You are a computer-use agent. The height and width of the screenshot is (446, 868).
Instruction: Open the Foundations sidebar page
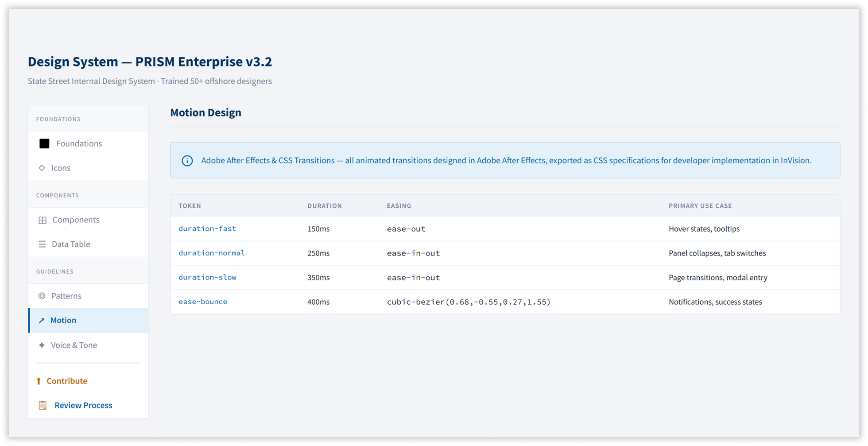click(79, 143)
